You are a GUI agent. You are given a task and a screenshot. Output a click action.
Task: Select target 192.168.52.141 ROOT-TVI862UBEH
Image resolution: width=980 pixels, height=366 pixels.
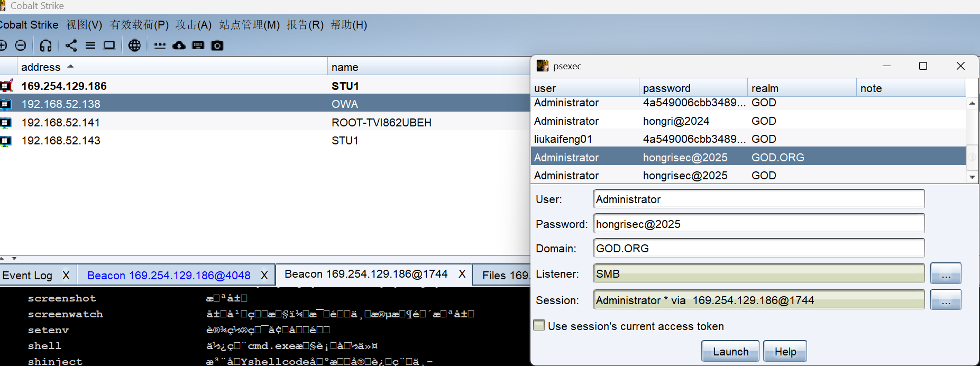click(x=264, y=122)
